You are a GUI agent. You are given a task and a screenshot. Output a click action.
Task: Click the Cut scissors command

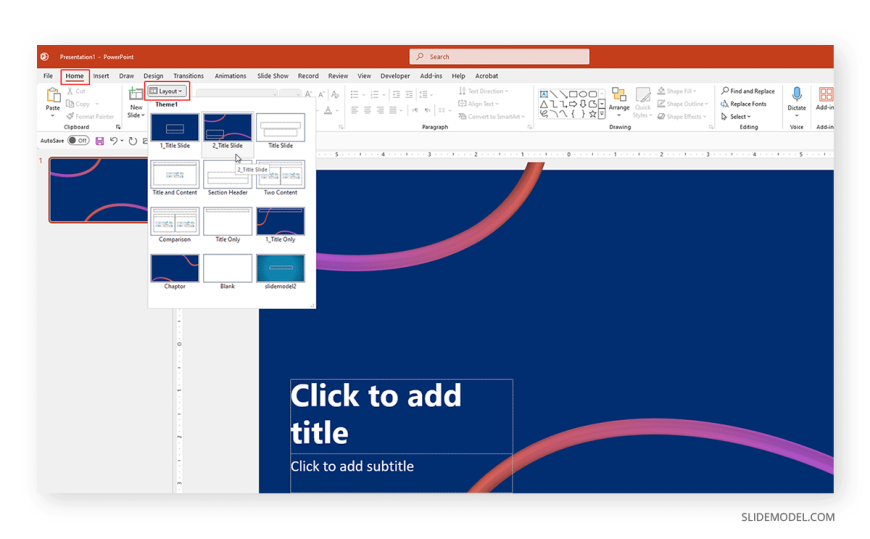click(76, 91)
